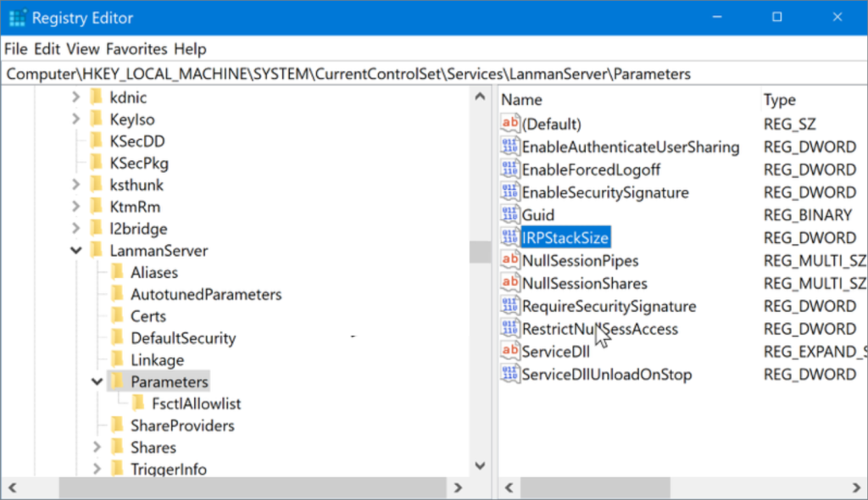The image size is (868, 500).
Task: Click the registry path address bar
Action: pos(434,74)
